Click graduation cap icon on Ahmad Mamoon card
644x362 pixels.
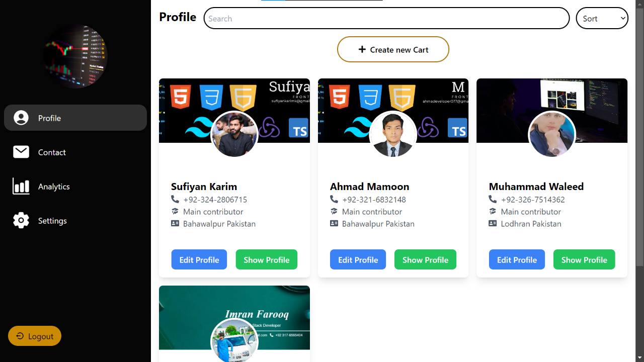(x=334, y=211)
